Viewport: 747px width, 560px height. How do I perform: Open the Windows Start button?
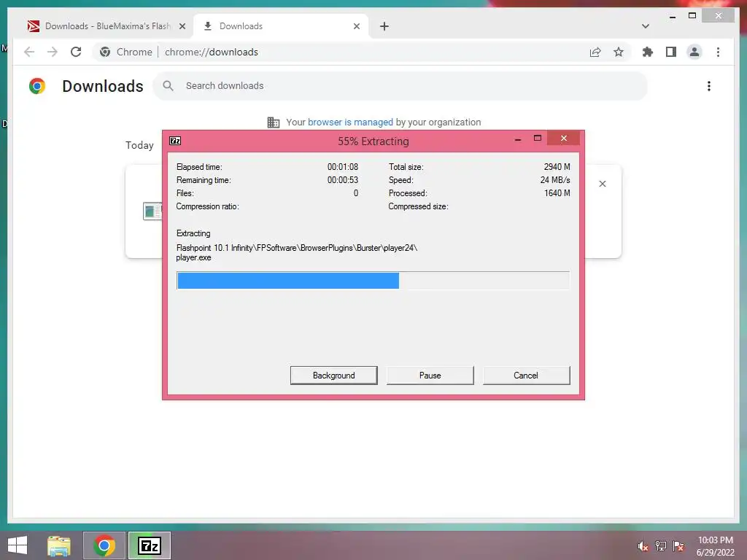(x=18, y=545)
